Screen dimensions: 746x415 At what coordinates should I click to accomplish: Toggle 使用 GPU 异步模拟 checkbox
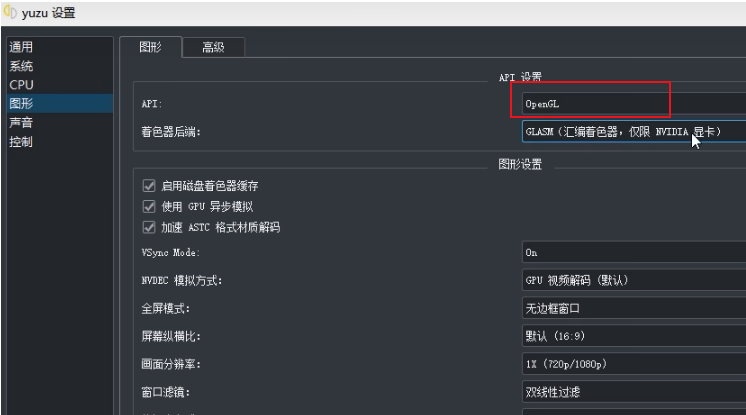tap(150, 206)
